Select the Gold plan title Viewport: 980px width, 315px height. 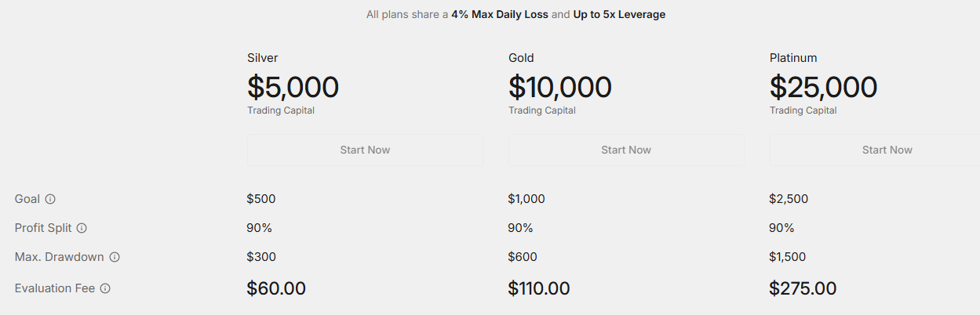pos(521,58)
